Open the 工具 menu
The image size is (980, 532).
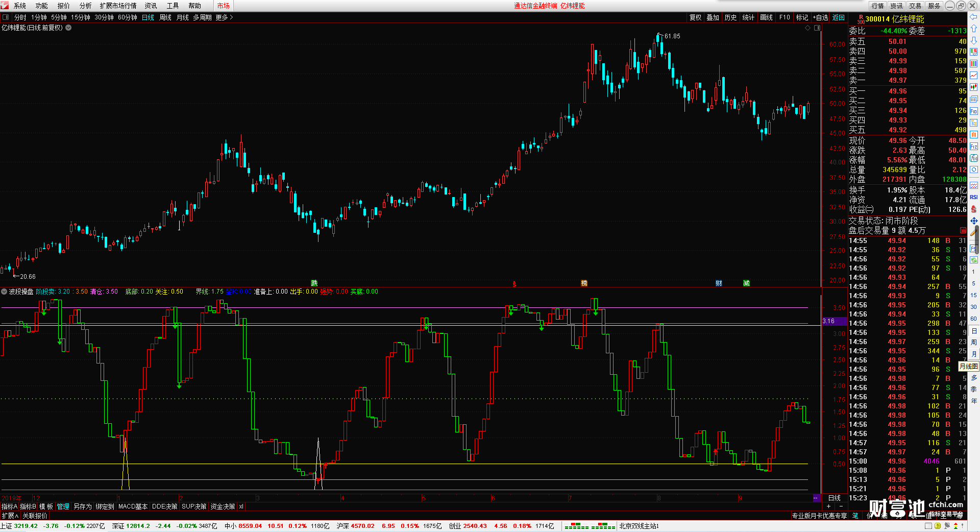[x=173, y=6]
